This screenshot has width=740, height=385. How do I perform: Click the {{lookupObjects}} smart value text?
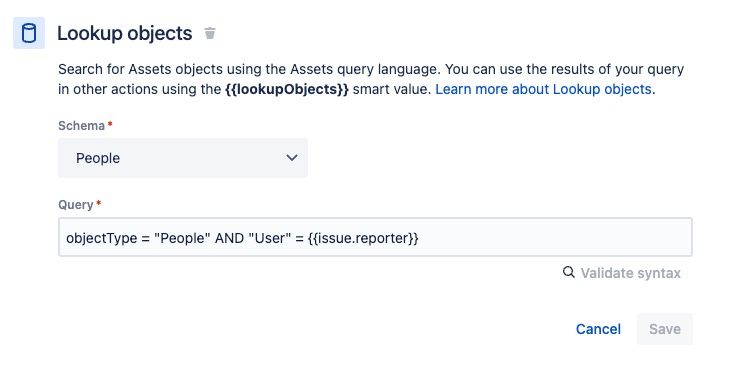[x=287, y=89]
